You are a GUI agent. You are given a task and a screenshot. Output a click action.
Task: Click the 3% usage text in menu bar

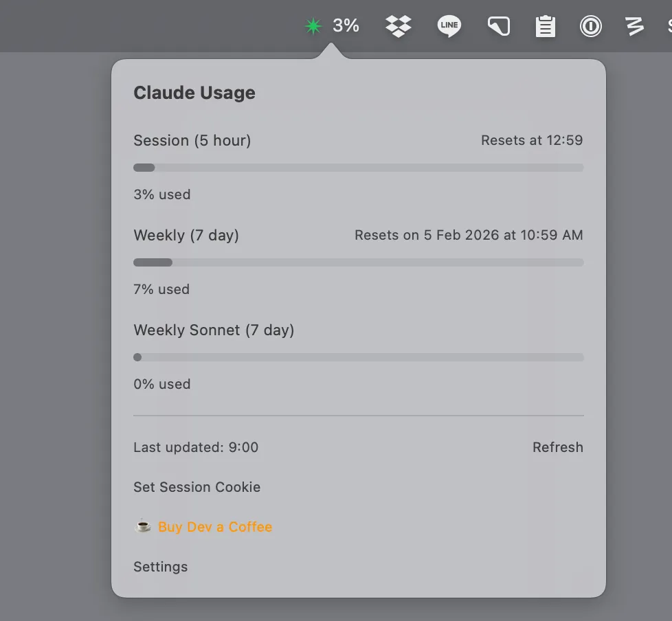(346, 26)
